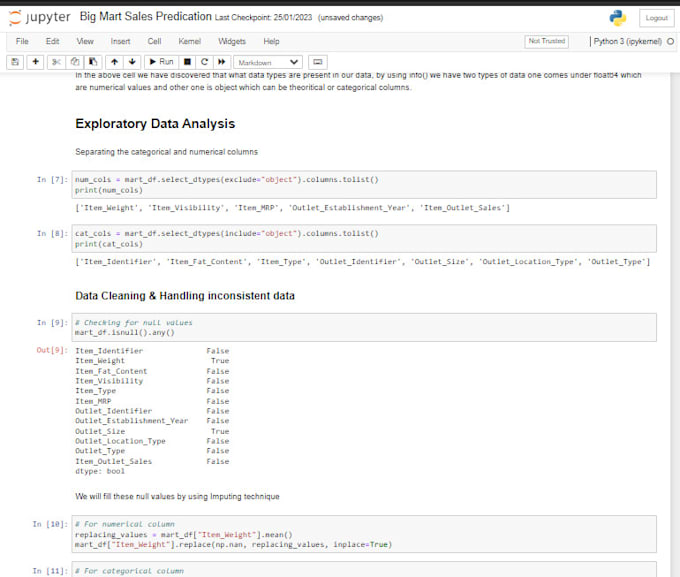Open the command palette keyboard icon

point(318,62)
